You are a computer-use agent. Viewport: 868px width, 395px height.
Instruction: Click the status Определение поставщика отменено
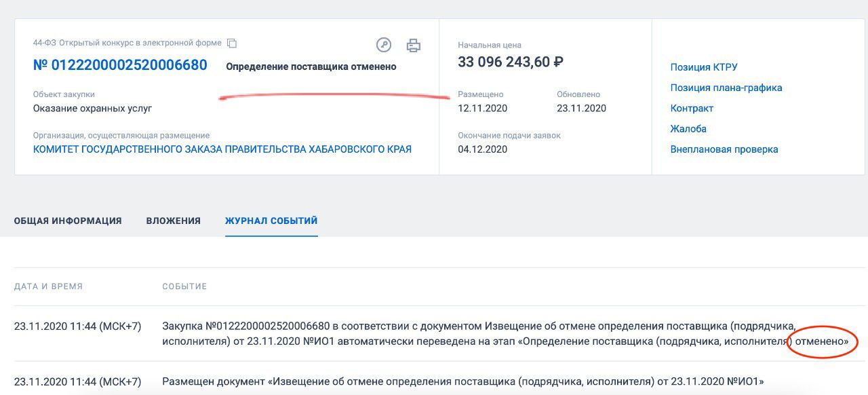(x=311, y=67)
